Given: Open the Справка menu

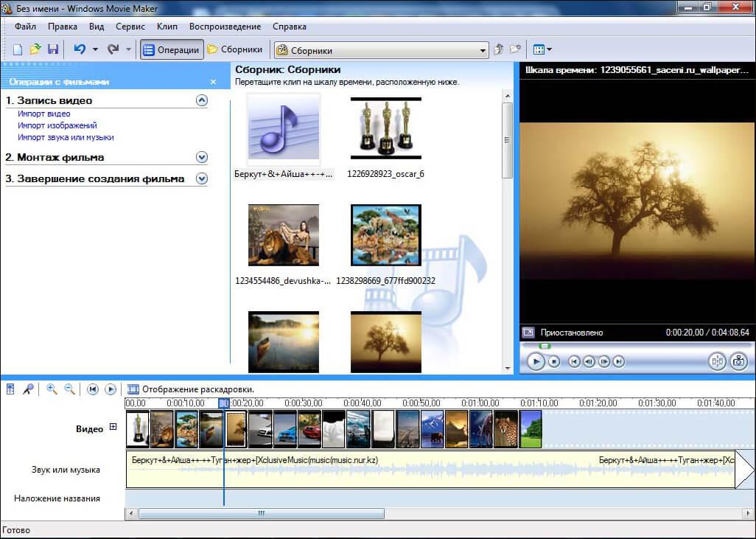Looking at the screenshot, I should click(290, 27).
